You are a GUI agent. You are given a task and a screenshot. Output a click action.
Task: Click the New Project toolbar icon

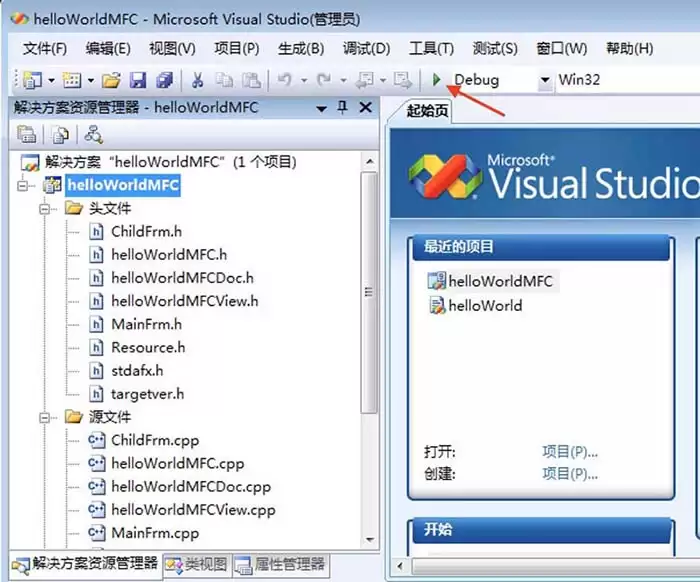pos(33,80)
